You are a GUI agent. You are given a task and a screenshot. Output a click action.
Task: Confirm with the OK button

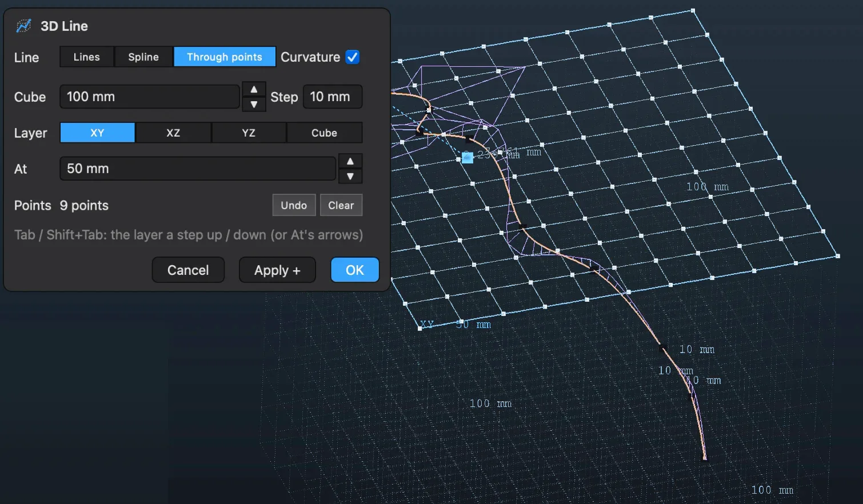[355, 270]
